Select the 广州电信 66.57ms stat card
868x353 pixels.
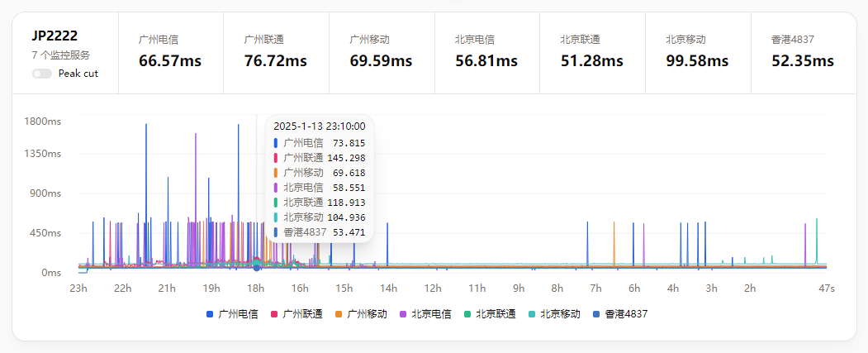[x=170, y=52]
